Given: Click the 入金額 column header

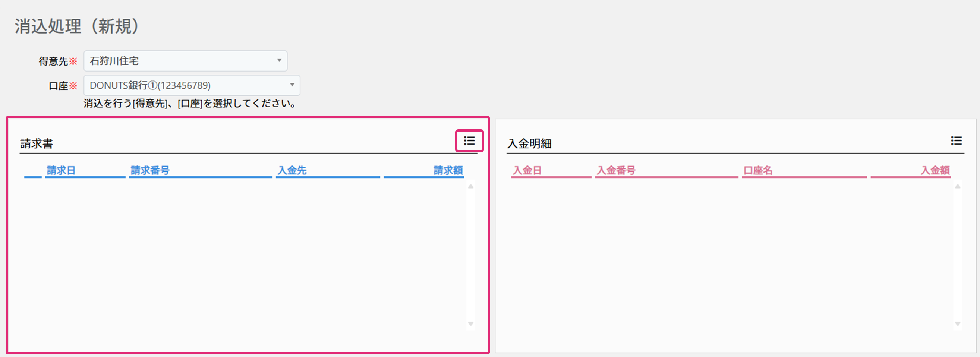Looking at the screenshot, I should (x=935, y=170).
